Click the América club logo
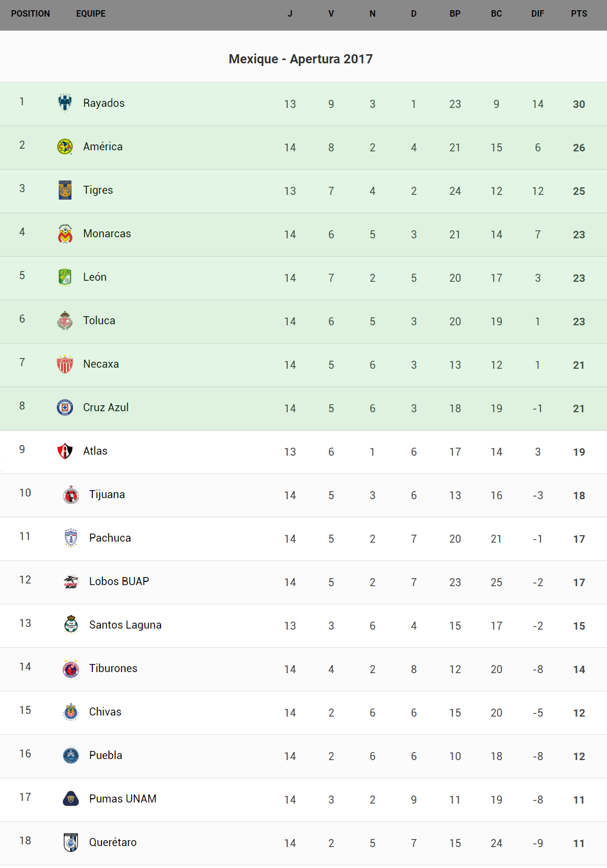 65,147
